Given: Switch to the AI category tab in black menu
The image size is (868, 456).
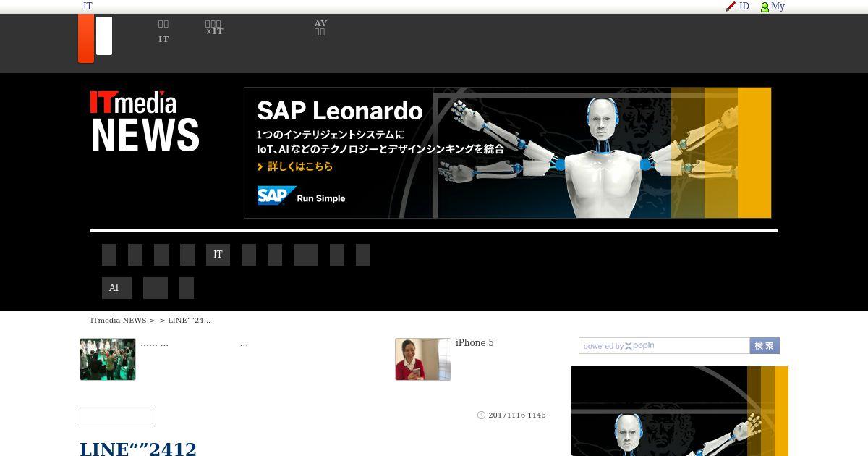Looking at the screenshot, I should click(x=116, y=288).
